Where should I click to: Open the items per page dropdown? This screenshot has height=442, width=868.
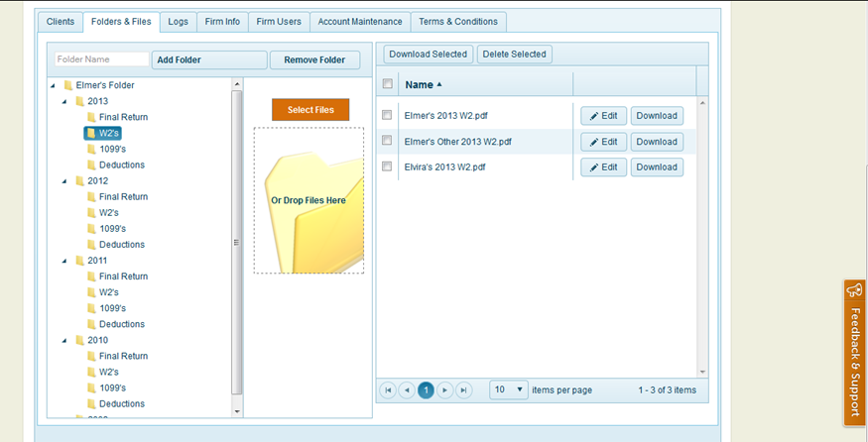(x=509, y=390)
